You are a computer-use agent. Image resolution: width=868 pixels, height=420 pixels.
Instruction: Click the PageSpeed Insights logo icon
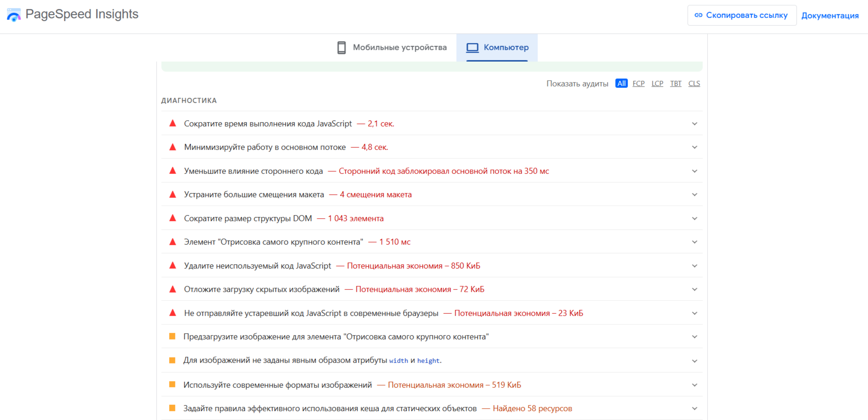pos(14,15)
